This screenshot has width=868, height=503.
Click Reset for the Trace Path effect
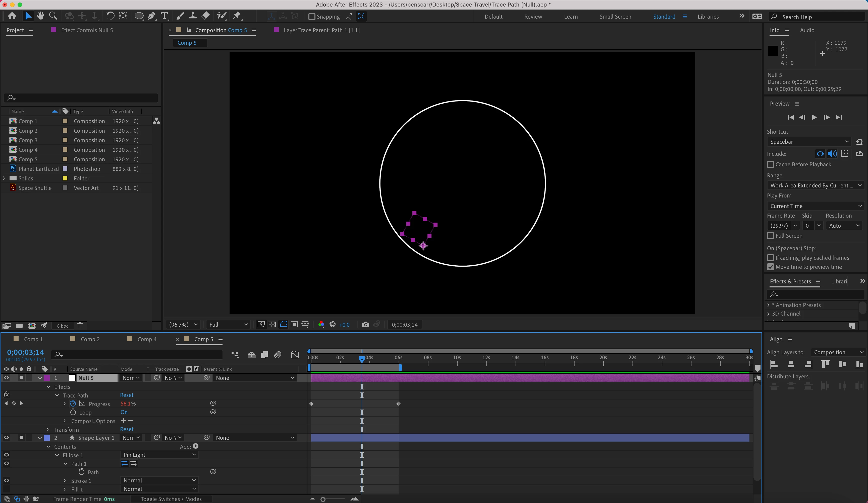(127, 395)
